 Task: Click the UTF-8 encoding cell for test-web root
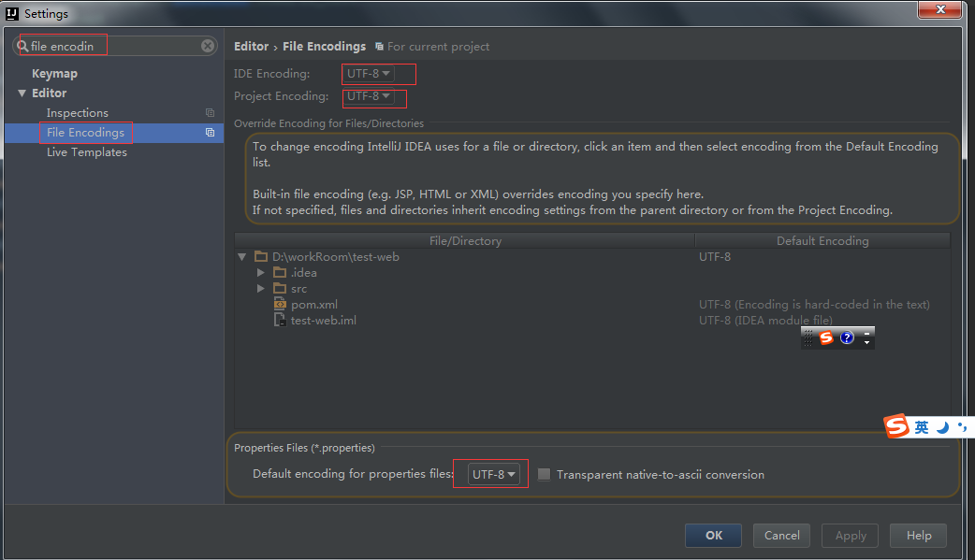click(x=715, y=257)
